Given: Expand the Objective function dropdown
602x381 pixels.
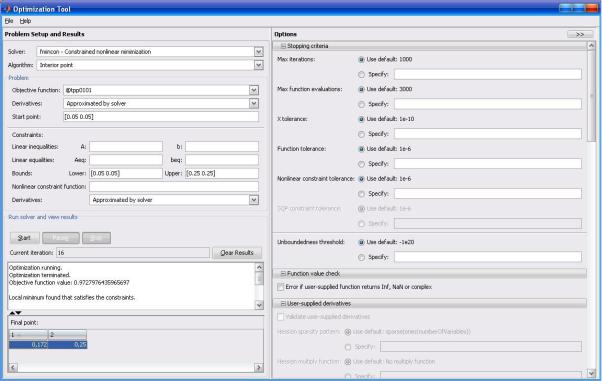Looking at the screenshot, I should 254,90.
